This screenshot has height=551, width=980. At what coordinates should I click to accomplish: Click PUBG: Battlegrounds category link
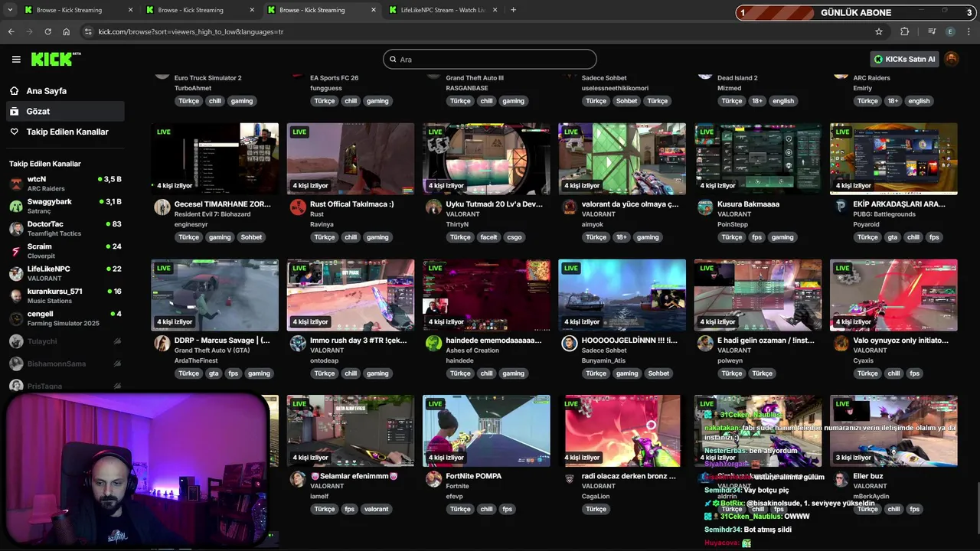point(884,214)
